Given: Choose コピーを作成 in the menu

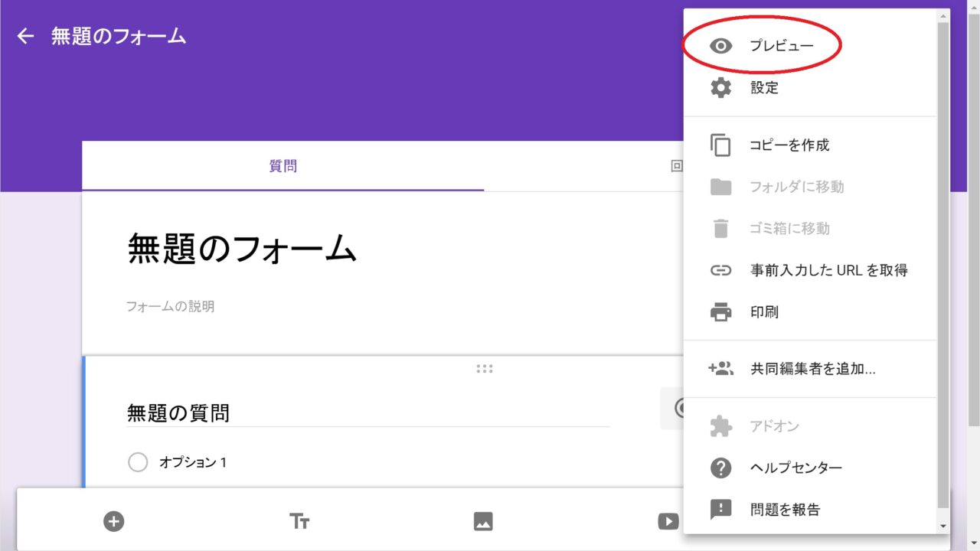Looking at the screenshot, I should coord(789,145).
